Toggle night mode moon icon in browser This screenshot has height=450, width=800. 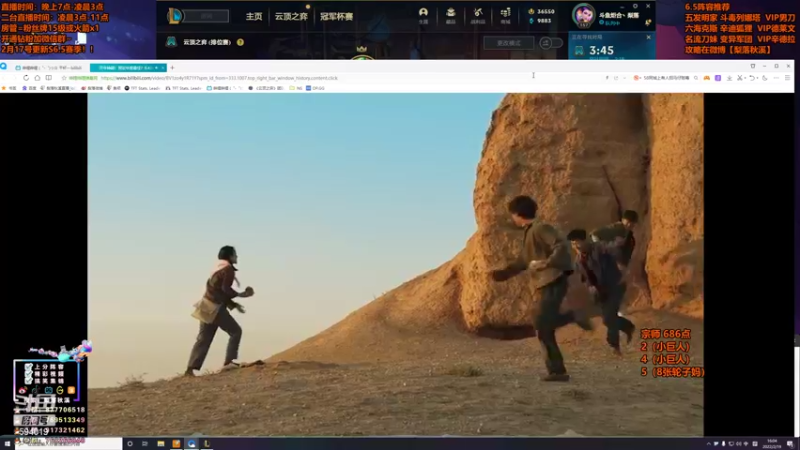click(x=765, y=78)
